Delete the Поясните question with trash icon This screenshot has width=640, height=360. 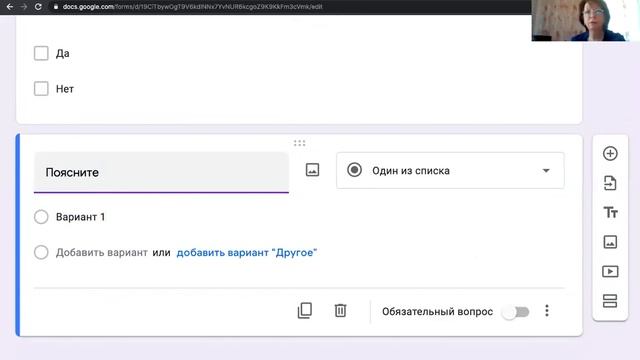coord(340,311)
